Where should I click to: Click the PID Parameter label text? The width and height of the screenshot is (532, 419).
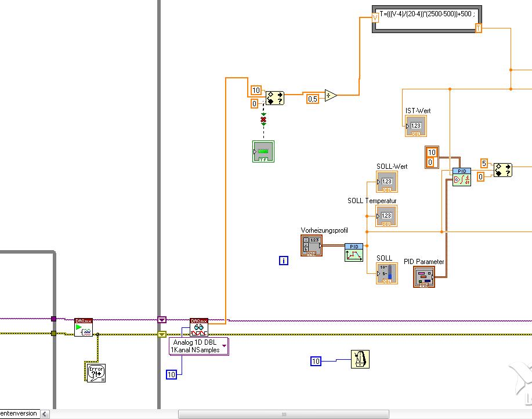point(424,262)
